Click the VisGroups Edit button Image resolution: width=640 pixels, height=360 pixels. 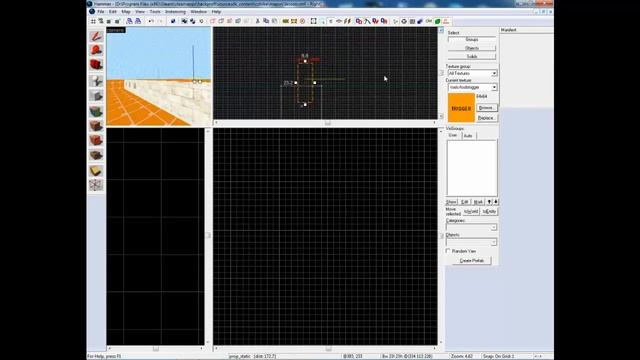coord(464,202)
